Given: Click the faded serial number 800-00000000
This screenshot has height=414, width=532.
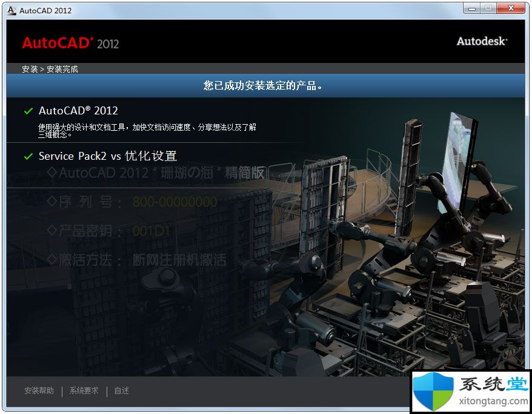Looking at the screenshot, I should pyautogui.click(x=175, y=202).
